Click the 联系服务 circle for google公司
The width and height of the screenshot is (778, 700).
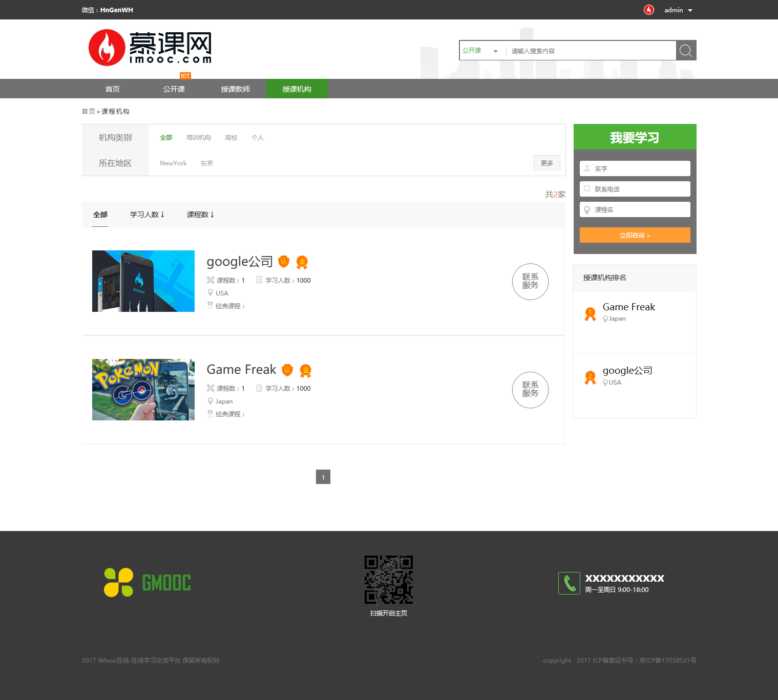(x=530, y=282)
